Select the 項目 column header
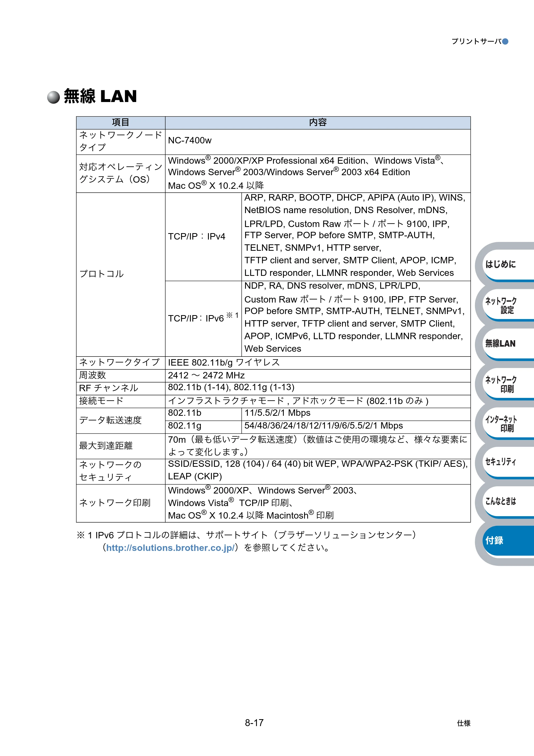The image size is (534, 756). click(x=120, y=123)
